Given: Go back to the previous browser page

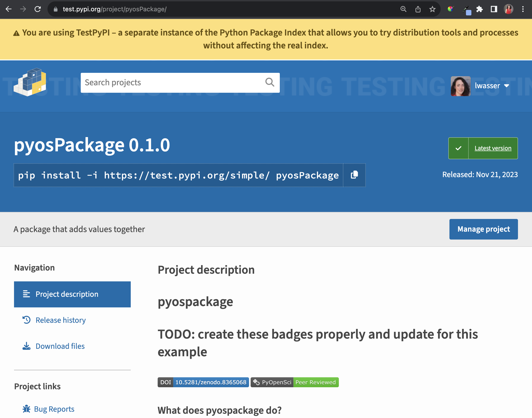Looking at the screenshot, I should coord(9,9).
